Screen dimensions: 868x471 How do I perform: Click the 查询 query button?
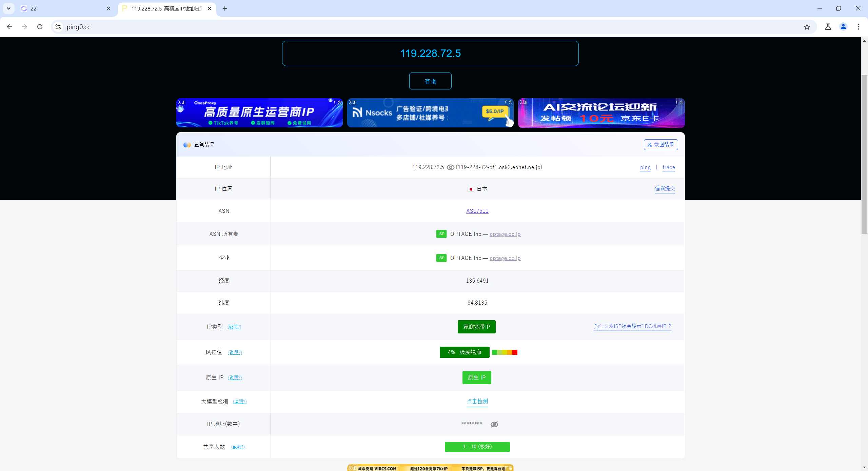pyautogui.click(x=430, y=81)
